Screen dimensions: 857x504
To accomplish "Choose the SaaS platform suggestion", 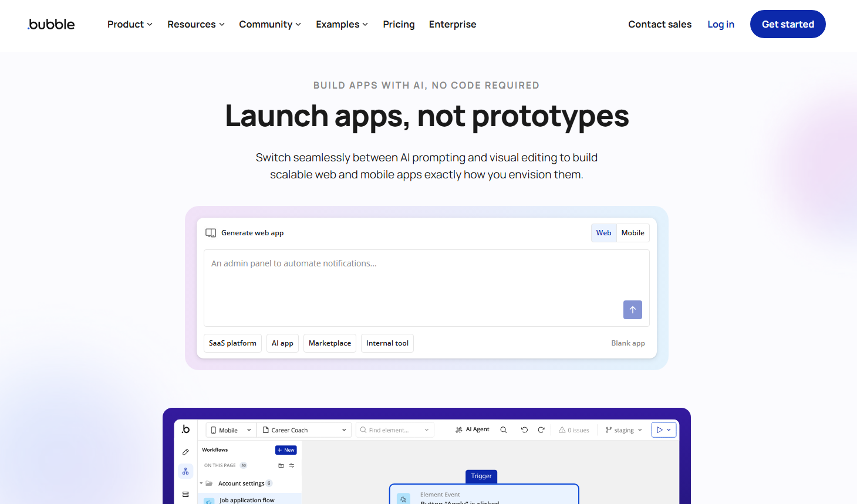I will [x=232, y=343].
